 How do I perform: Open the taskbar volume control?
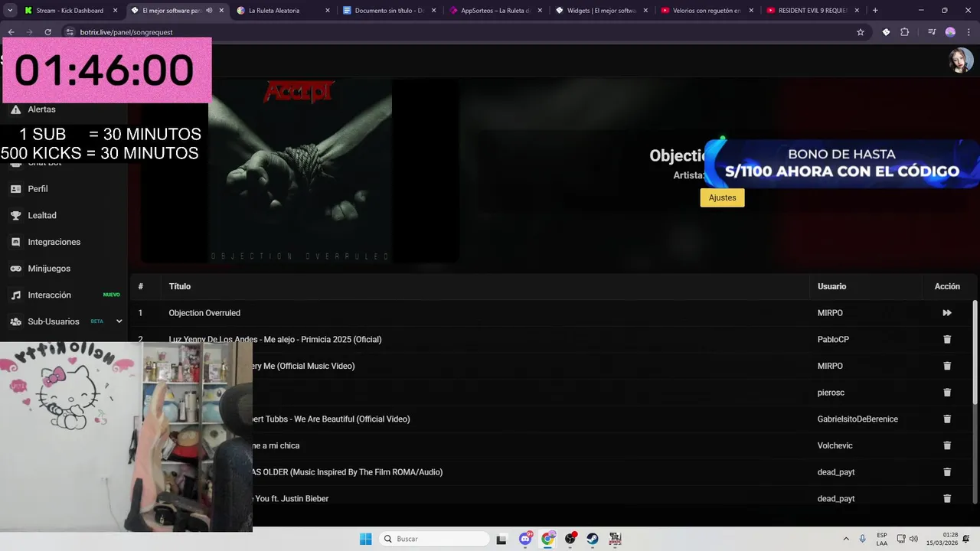click(913, 539)
